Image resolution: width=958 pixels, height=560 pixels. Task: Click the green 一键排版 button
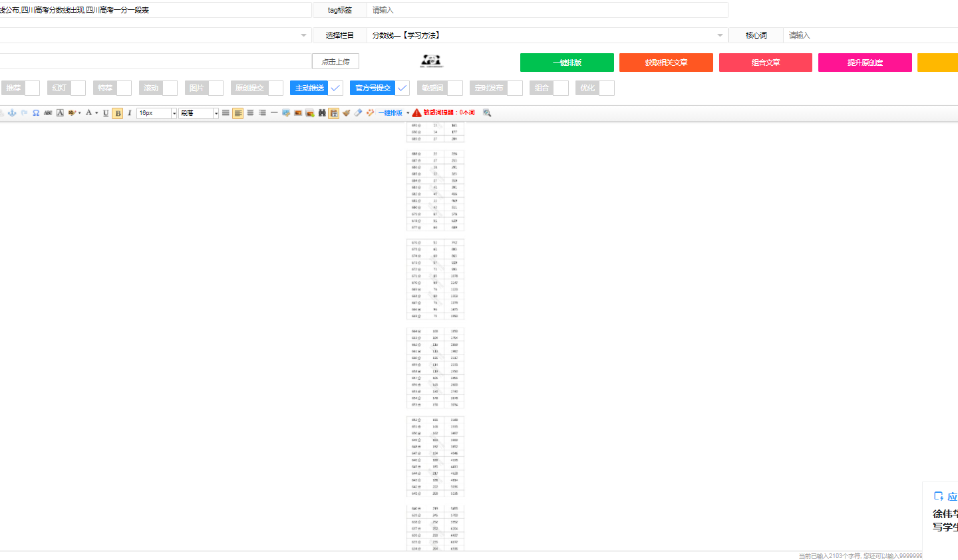pos(567,63)
